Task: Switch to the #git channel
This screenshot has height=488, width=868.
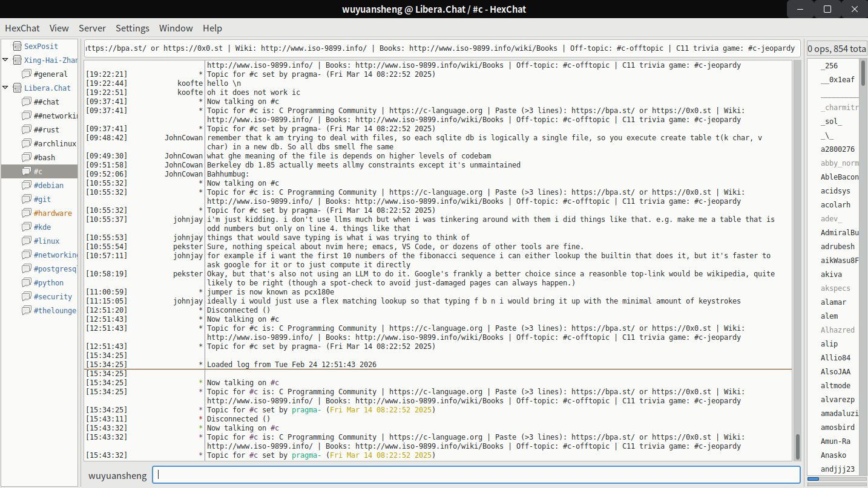Action: tap(42, 199)
